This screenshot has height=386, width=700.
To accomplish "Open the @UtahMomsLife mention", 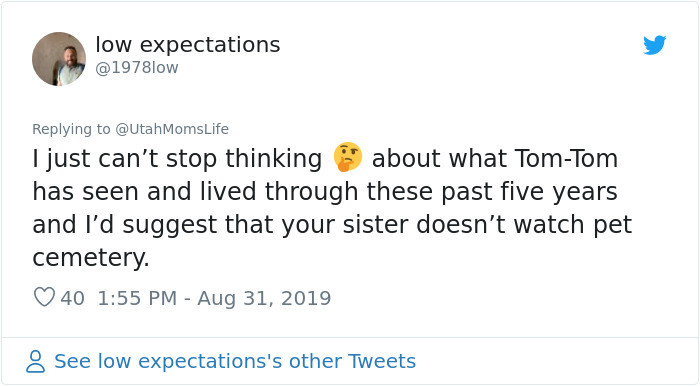I will (x=172, y=129).
